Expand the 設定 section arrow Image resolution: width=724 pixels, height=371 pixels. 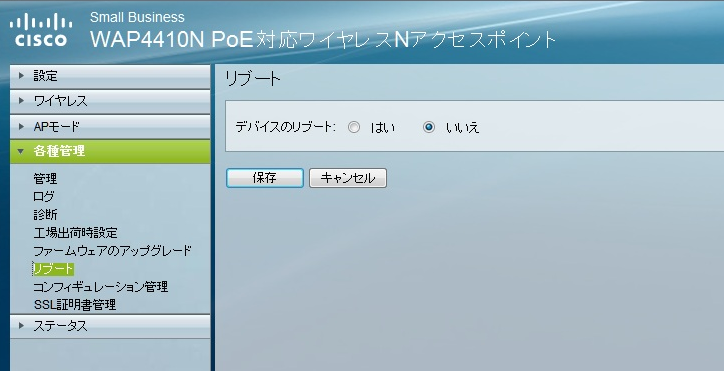tap(21, 76)
